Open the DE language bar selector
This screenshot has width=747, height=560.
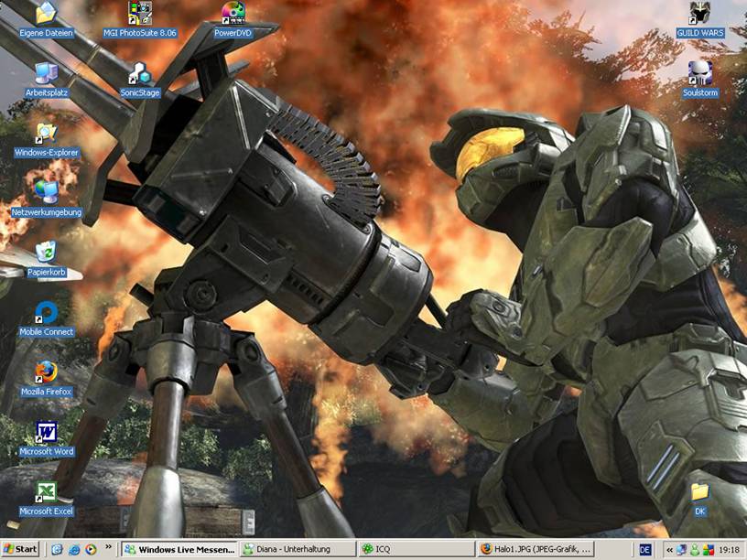(645, 550)
